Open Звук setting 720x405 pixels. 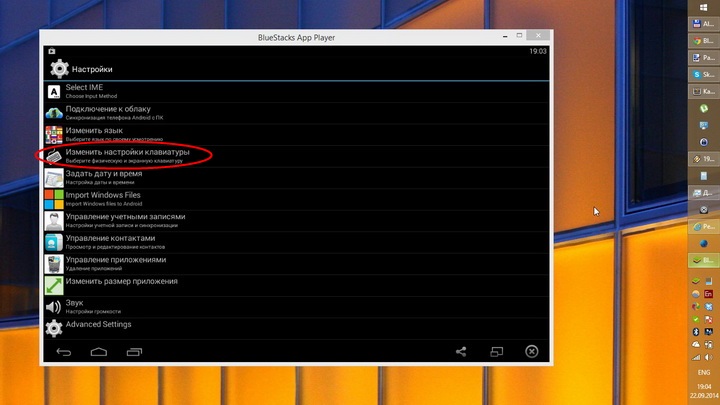296,307
